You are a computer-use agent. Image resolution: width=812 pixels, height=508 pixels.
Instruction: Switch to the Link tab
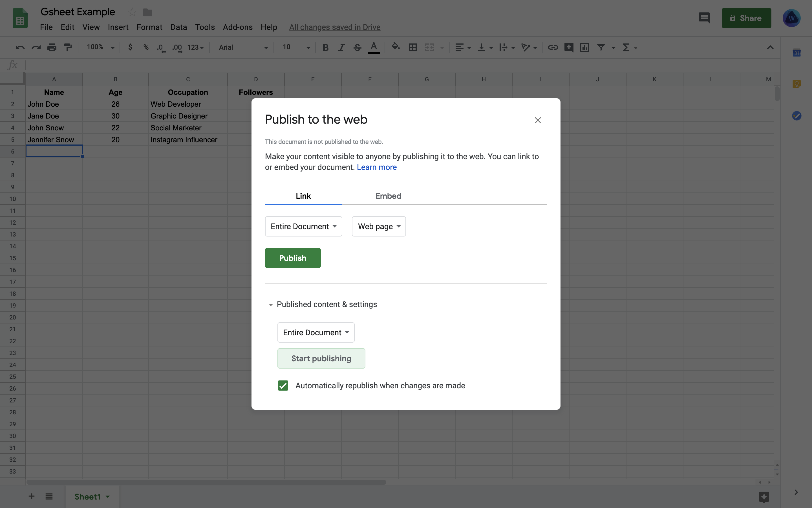[303, 196]
